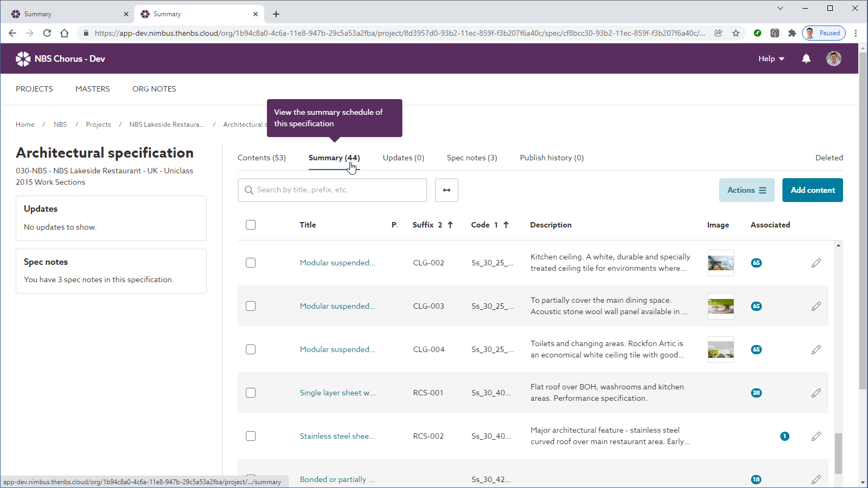Go to the MASTERS menu
The width and height of the screenshot is (868, 488).
point(93,89)
